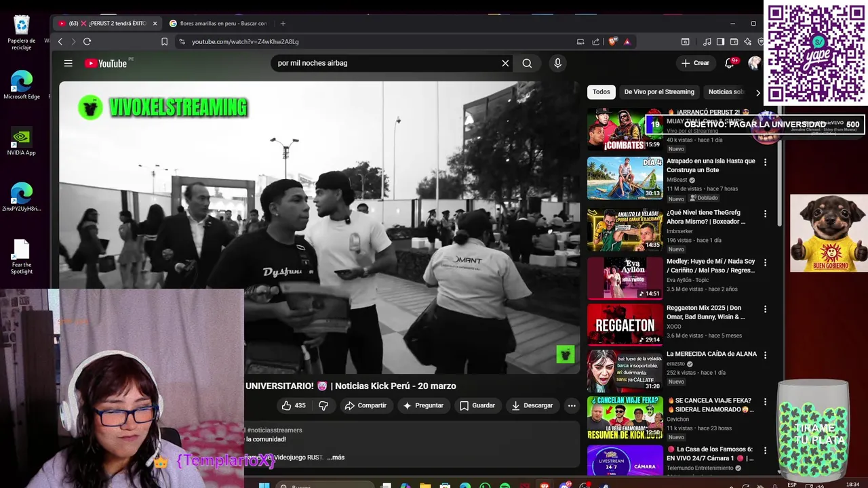Open Fear the Spotlight desktop file

click(21, 257)
